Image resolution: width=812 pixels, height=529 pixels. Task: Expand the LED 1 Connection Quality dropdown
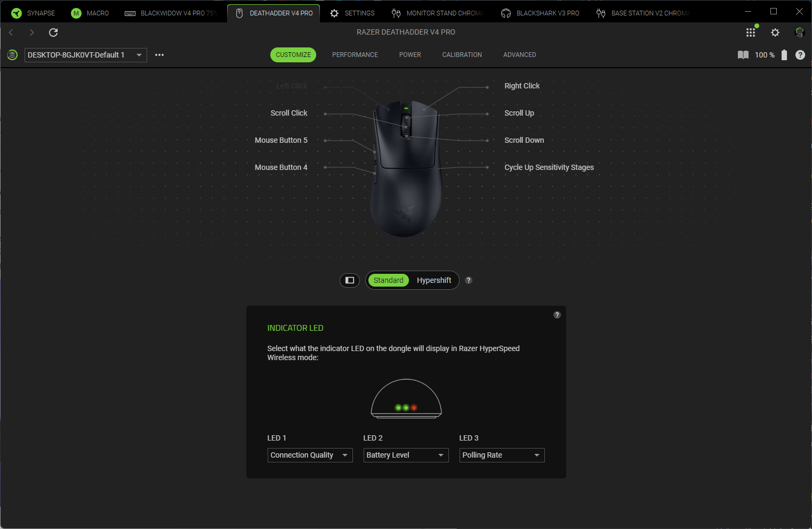point(310,455)
